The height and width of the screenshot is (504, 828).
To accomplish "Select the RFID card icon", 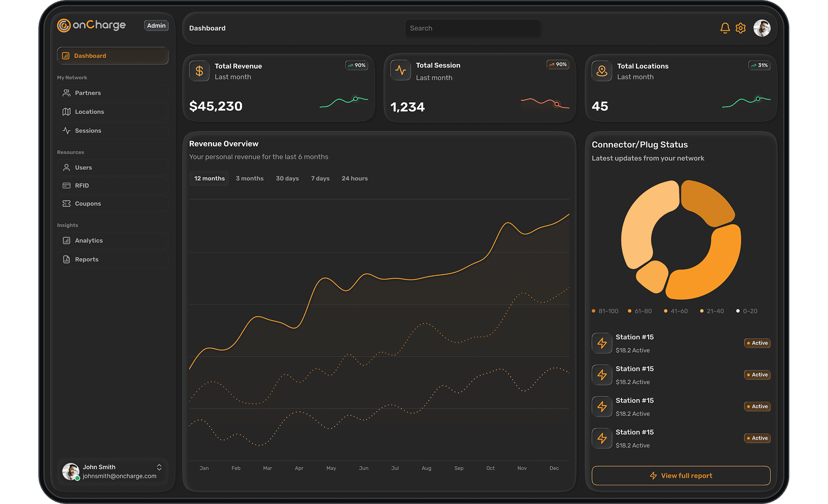I will click(67, 185).
